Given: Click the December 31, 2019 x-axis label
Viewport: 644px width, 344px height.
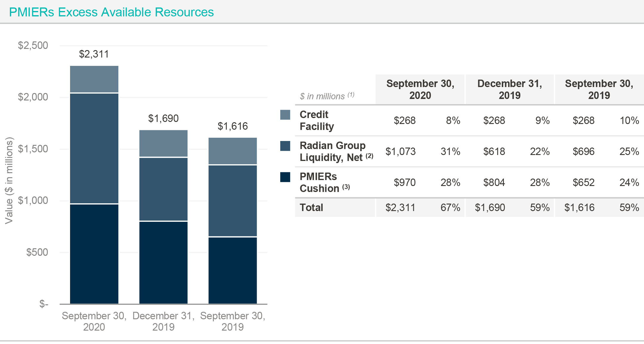Looking at the screenshot, I should 163,321.
